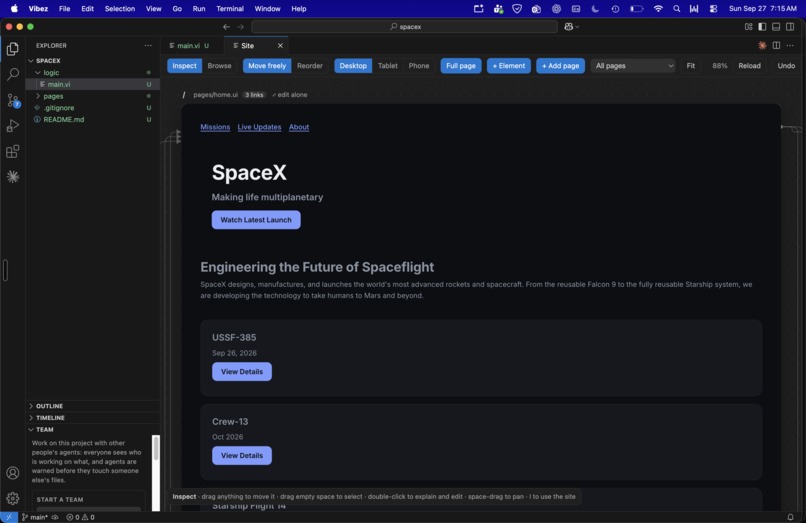Image resolution: width=806 pixels, height=523 pixels.
Task: Open the All pages dropdown
Action: coord(633,66)
